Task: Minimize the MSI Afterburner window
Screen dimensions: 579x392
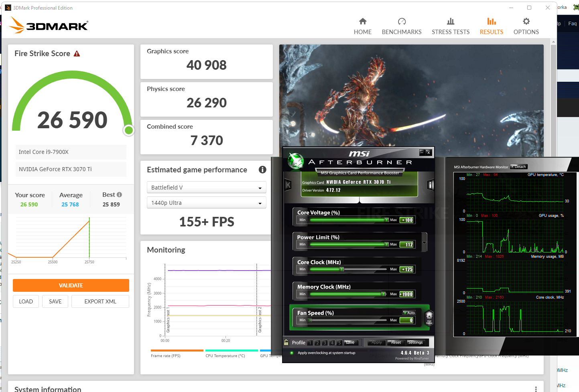Action: [422, 152]
